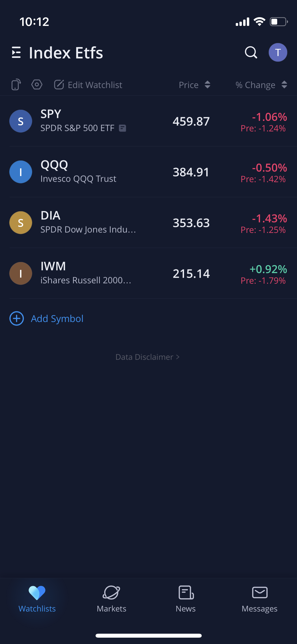The height and width of the screenshot is (644, 297).
Task: Tap the plus circle Add Symbol icon
Action: point(17,319)
